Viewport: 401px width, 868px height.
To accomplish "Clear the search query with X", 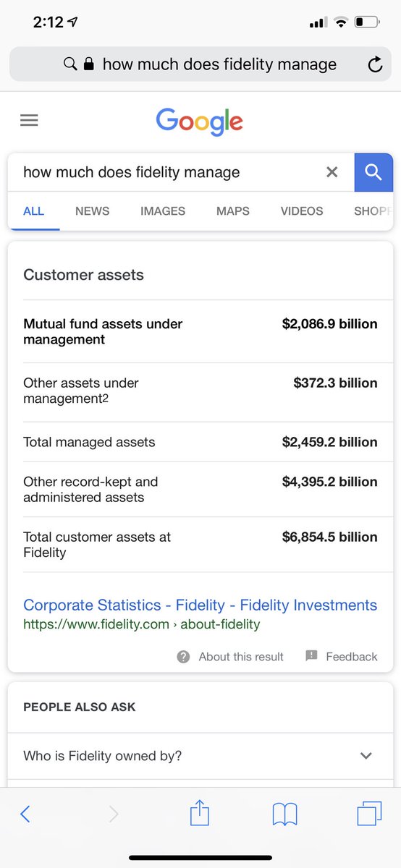I will (332, 172).
